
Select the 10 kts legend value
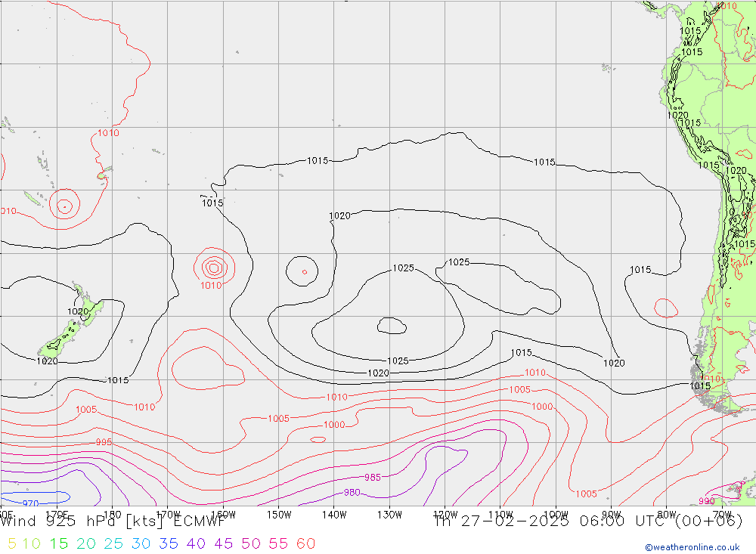pyautogui.click(x=31, y=544)
